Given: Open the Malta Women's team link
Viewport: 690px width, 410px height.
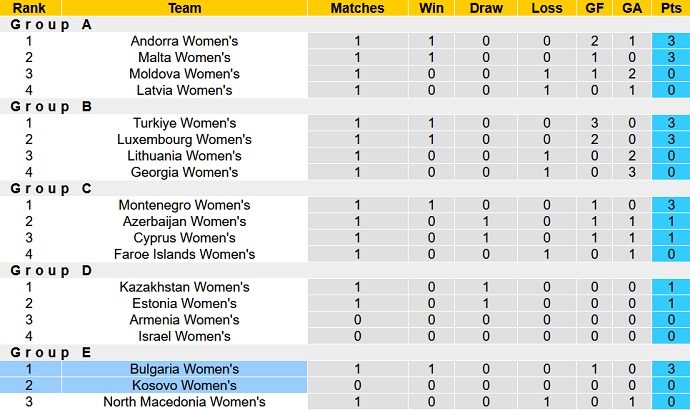Looking at the screenshot, I should coord(184,57).
